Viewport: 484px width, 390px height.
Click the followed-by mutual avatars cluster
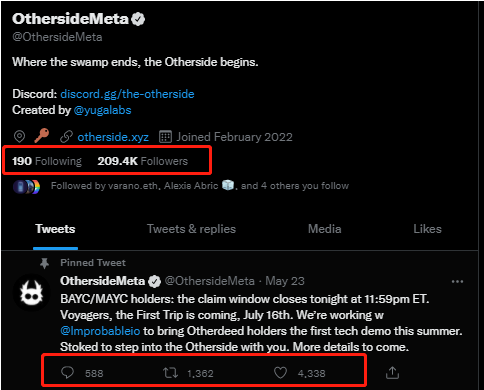pos(26,187)
